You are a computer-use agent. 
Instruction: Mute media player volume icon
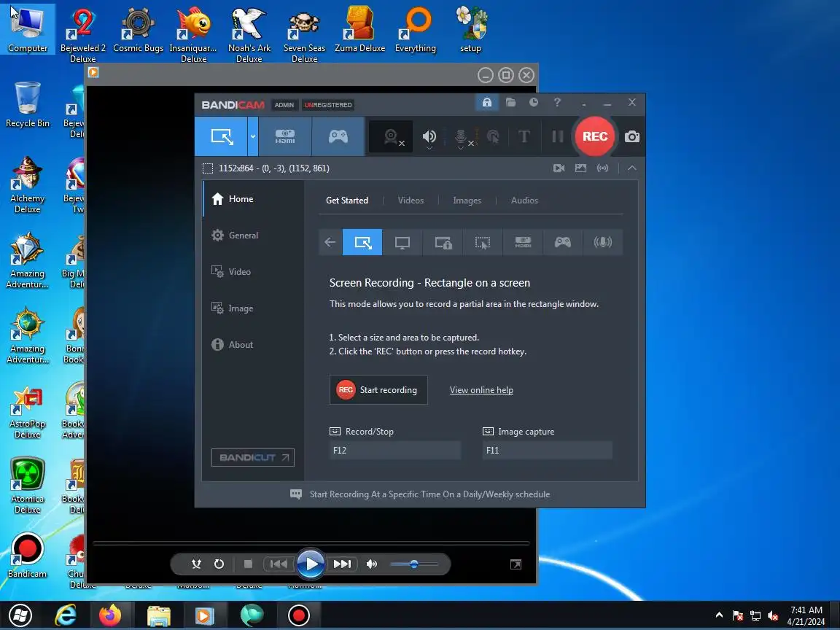point(372,564)
